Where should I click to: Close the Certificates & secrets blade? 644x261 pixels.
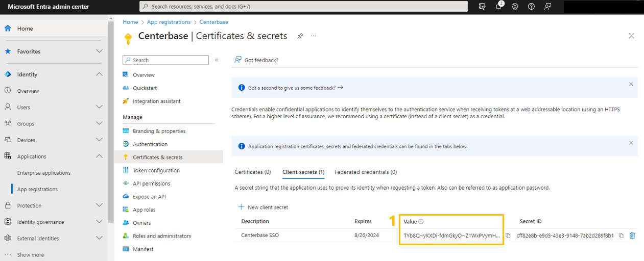[x=631, y=36]
